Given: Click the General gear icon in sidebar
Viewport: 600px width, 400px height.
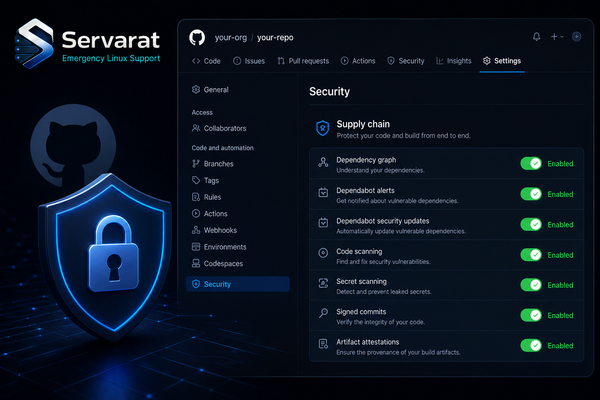Looking at the screenshot, I should [x=196, y=90].
